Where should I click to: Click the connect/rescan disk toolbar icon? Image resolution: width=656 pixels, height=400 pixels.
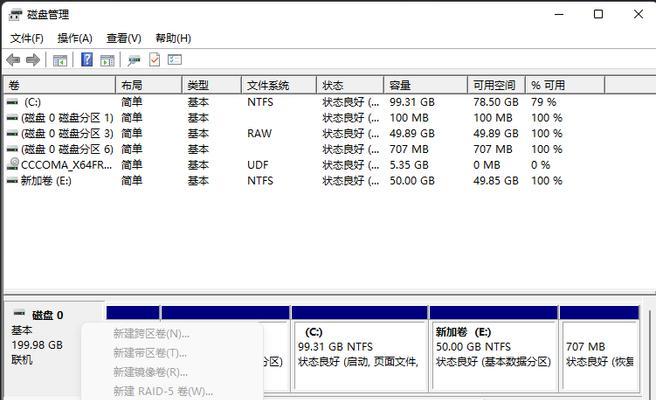(x=134, y=60)
